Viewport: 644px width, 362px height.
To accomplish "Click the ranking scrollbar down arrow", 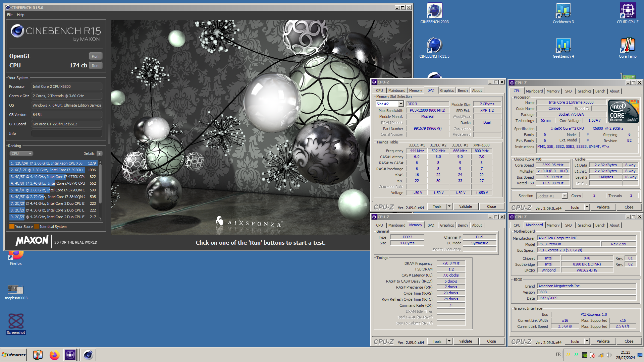I will coord(100,219).
